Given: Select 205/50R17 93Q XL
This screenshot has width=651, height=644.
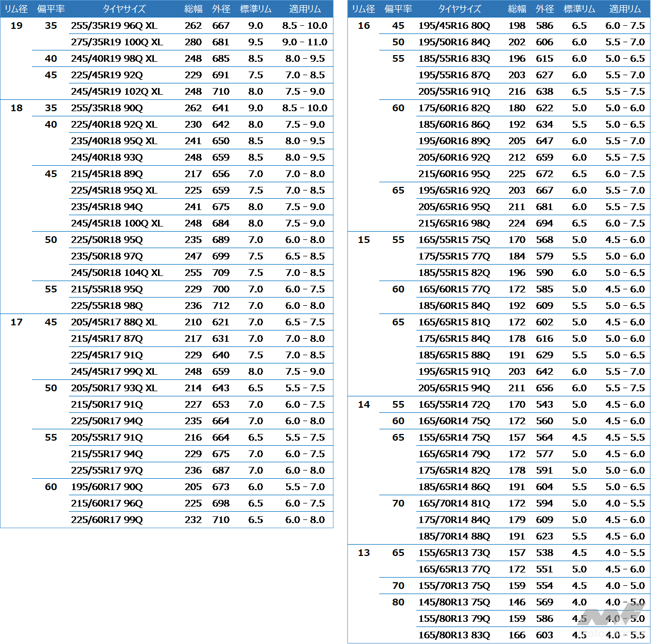Looking at the screenshot, I should 114,388.
